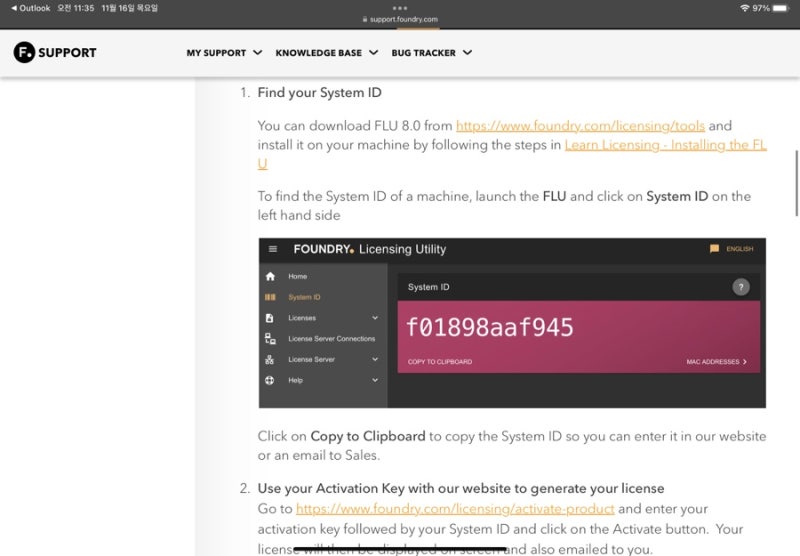Click the License Server Connections icon
Viewport: 800px width, 556px height.
point(270,339)
